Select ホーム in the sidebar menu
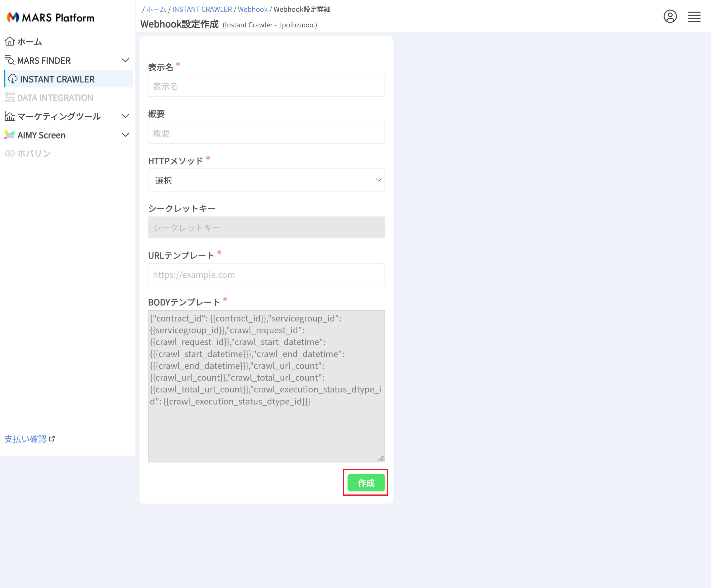The height and width of the screenshot is (588, 711). click(29, 42)
